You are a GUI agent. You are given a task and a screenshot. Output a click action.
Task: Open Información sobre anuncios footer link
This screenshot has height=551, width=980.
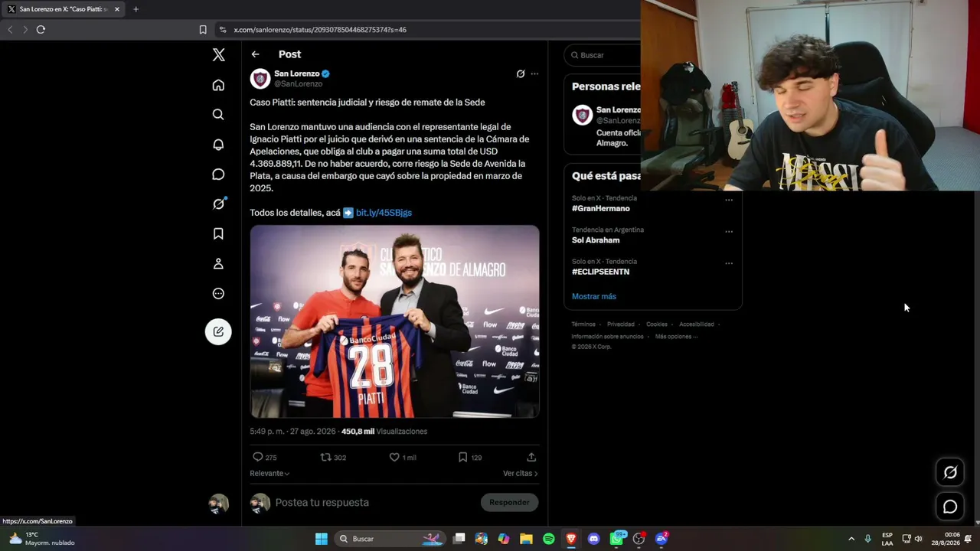(x=607, y=337)
